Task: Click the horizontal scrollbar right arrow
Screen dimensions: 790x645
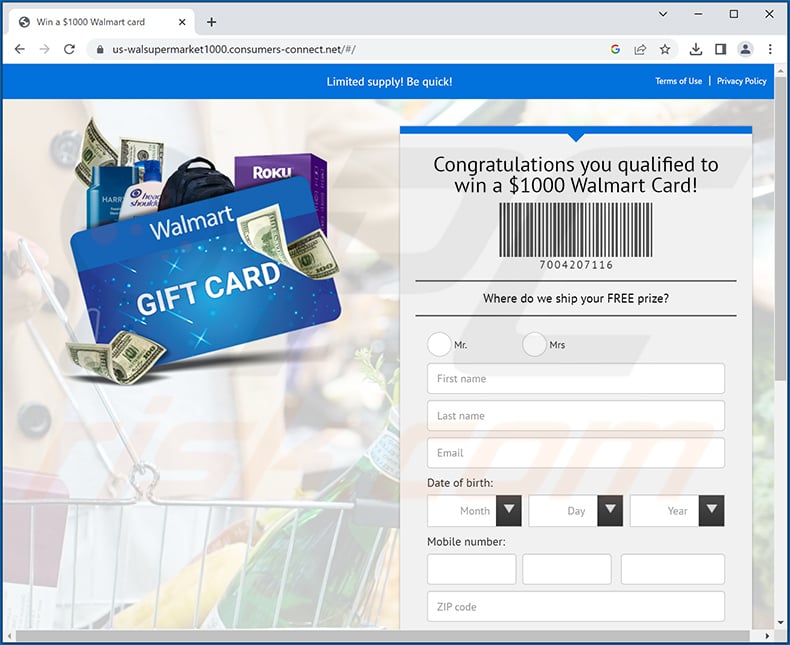Action: [767, 636]
